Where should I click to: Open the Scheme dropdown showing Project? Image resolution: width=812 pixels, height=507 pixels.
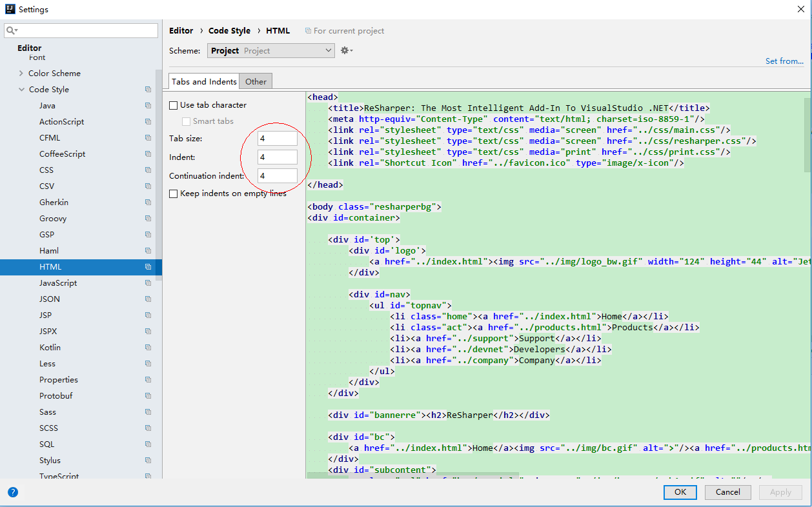pos(271,50)
